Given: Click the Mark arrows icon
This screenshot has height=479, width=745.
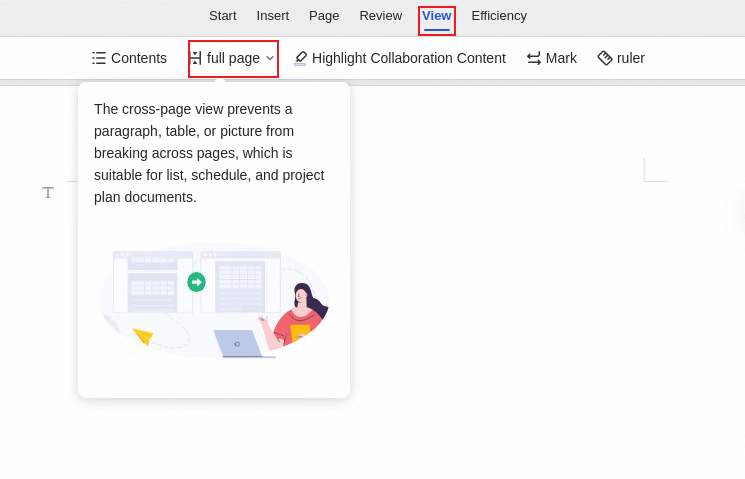Looking at the screenshot, I should tap(534, 58).
